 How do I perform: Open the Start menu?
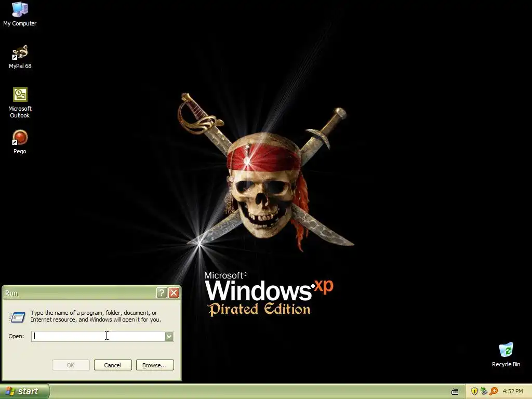point(24,391)
